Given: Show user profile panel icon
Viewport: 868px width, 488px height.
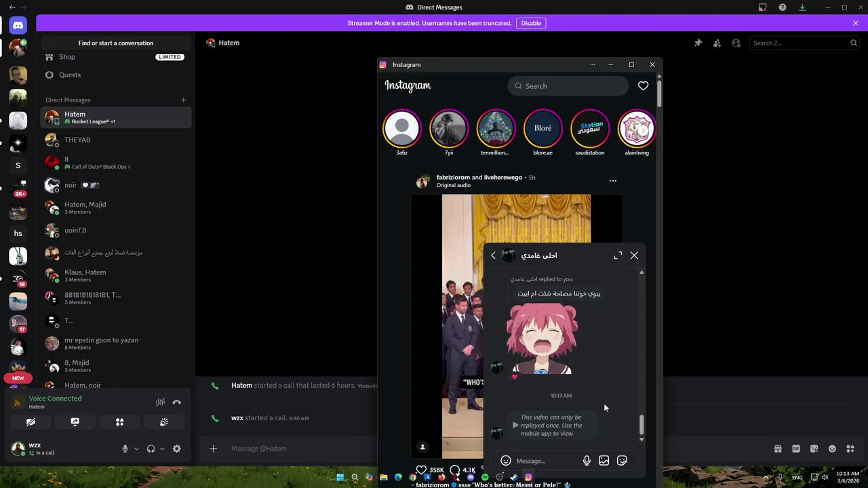Looking at the screenshot, I should (736, 43).
